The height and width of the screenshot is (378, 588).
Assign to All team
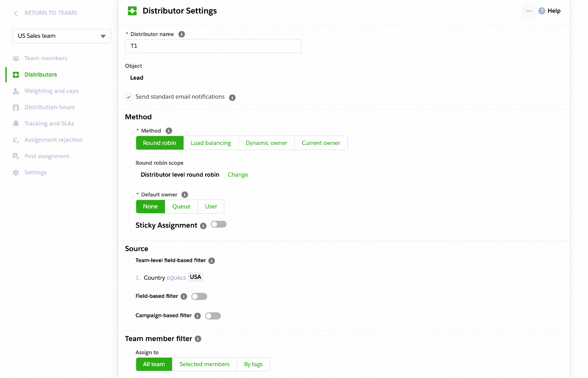click(x=154, y=364)
